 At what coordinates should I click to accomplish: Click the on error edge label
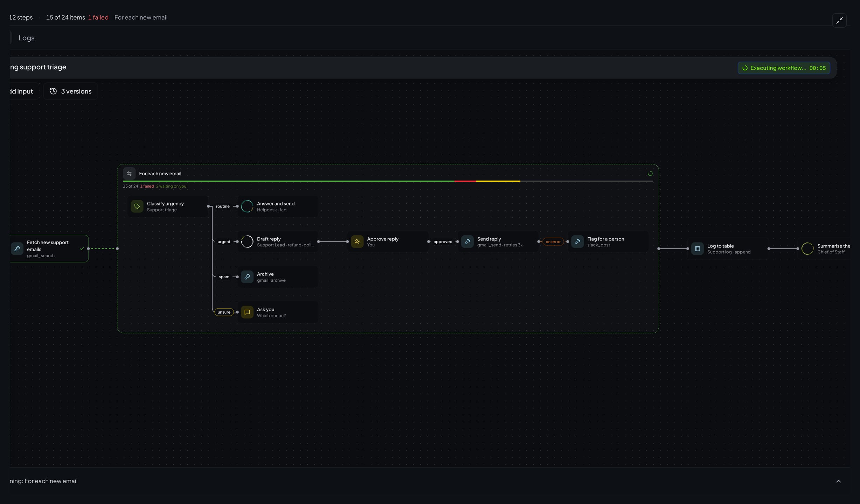tap(553, 241)
